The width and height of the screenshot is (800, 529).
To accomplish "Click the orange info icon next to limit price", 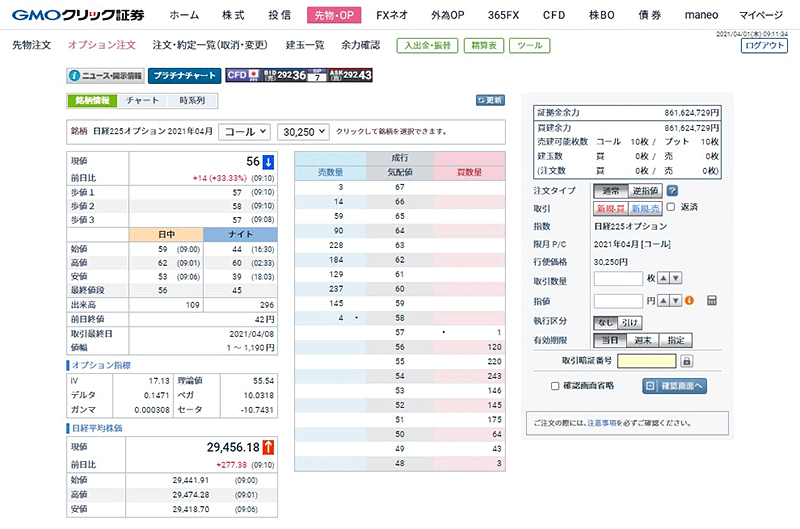I will pos(688,300).
